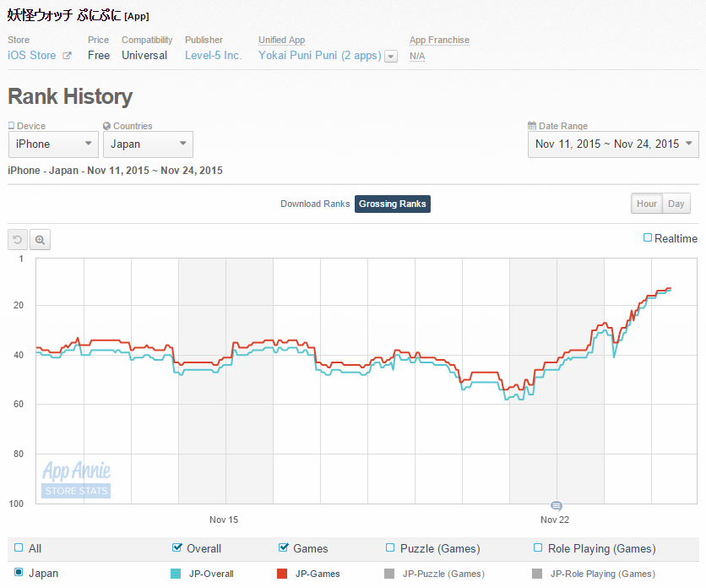Viewport: 706px width, 588px height.
Task: Check the Role Playing (Games) checkbox
Action: click(x=538, y=547)
